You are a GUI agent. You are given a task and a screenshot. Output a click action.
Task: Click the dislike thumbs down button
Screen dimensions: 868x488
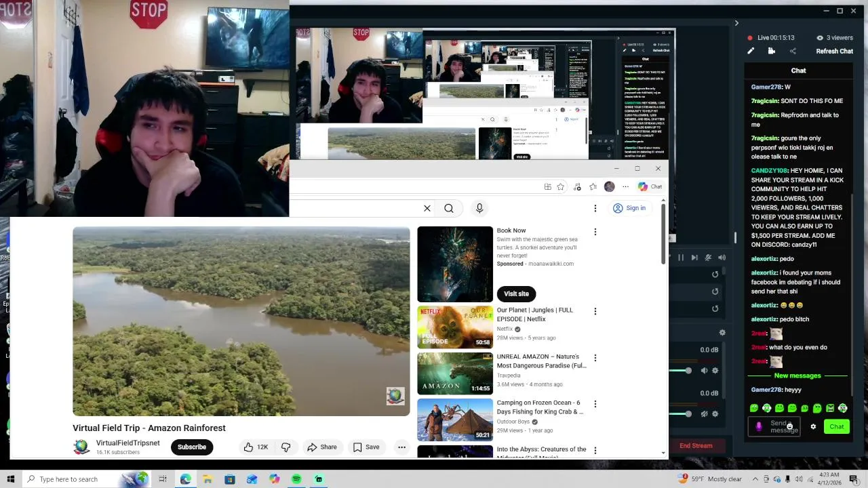(x=286, y=447)
